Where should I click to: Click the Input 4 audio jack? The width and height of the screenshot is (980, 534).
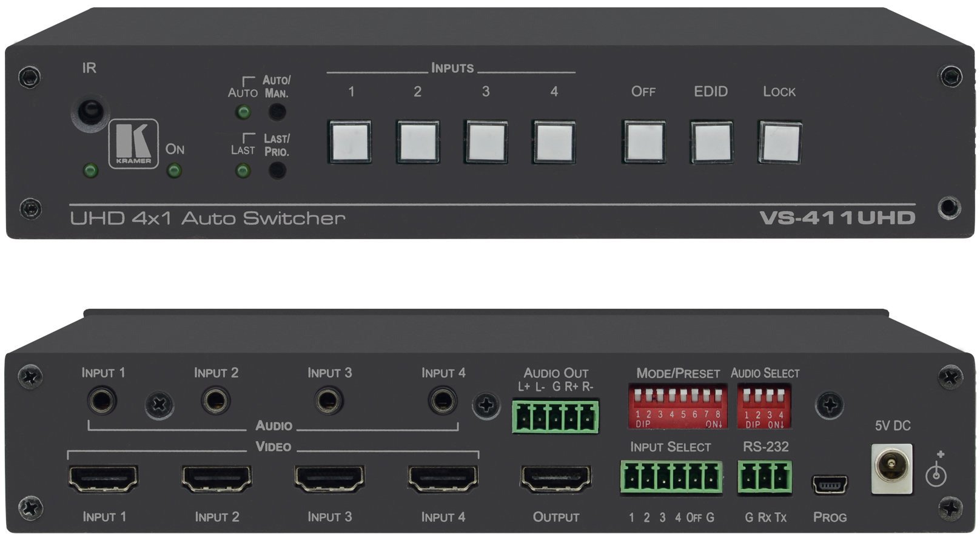coord(443,400)
